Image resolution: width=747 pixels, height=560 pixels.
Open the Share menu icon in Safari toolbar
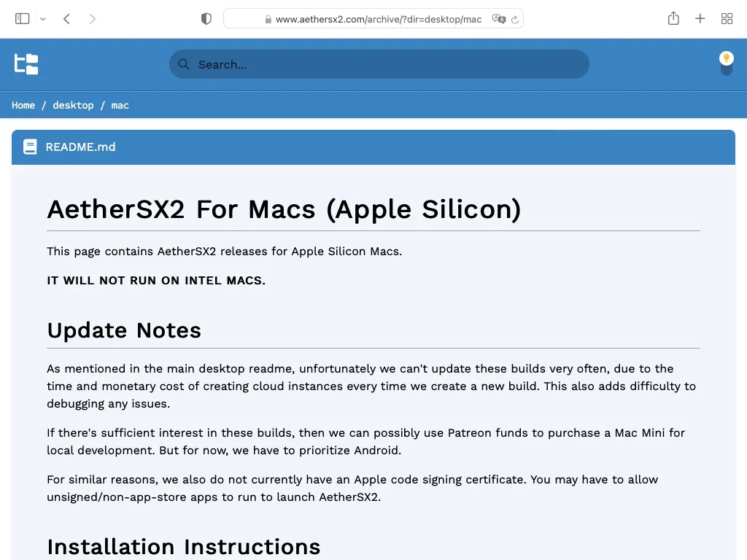coord(673,18)
